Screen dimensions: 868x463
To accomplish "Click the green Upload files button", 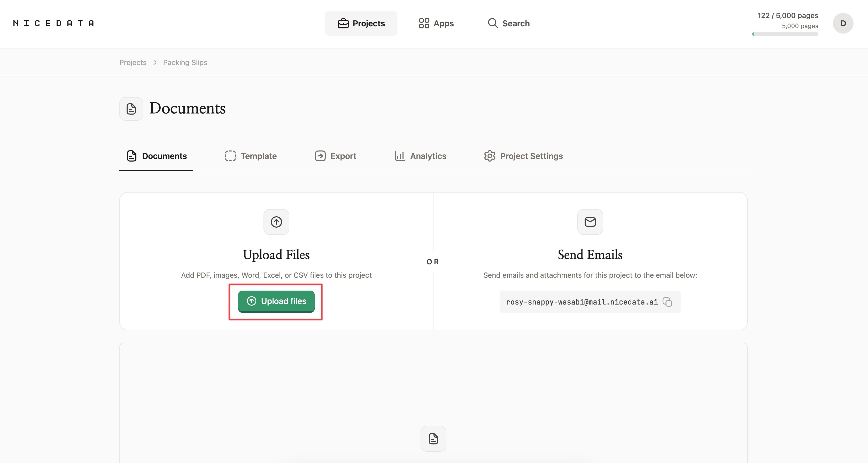I will [x=276, y=301].
